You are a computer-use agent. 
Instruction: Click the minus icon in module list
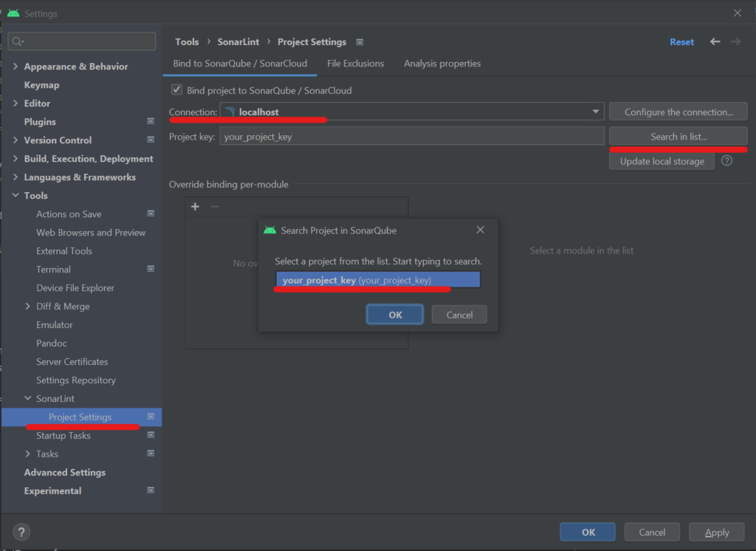click(215, 207)
